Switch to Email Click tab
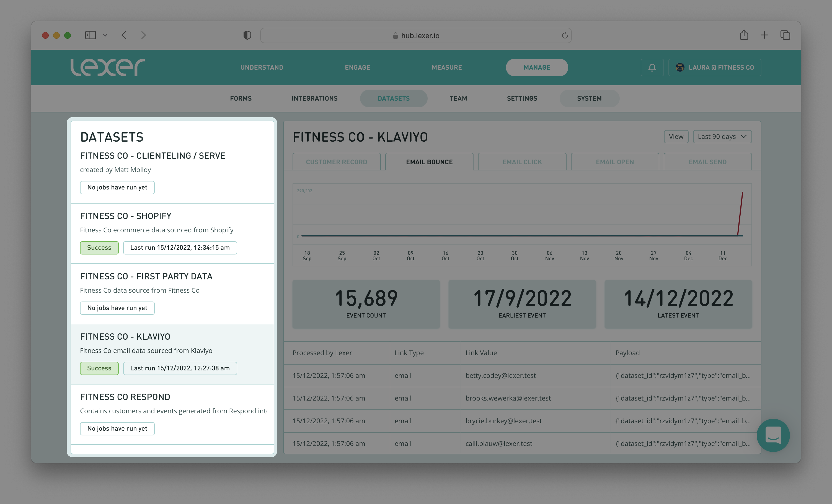Viewport: 832px width, 504px height. 522,162
